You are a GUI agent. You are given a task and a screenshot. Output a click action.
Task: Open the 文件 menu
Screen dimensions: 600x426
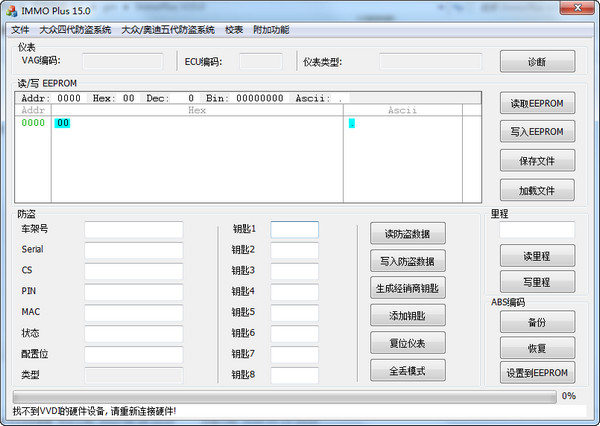point(20,30)
